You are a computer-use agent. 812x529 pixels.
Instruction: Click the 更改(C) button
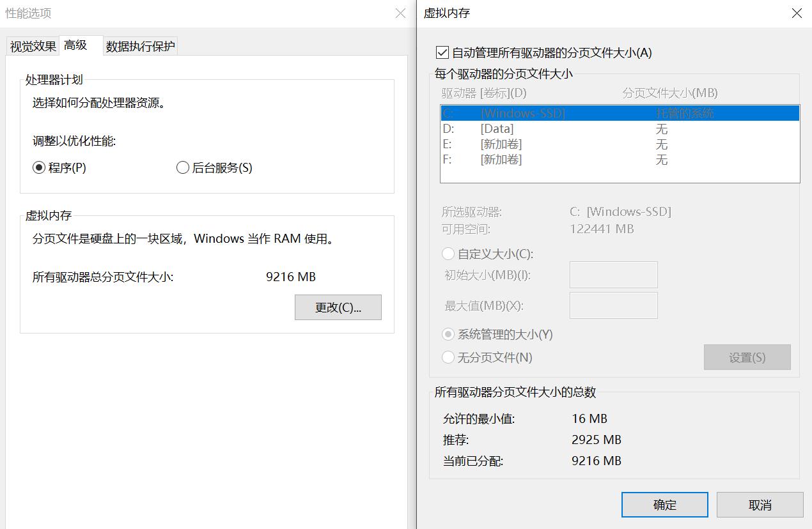pos(338,307)
